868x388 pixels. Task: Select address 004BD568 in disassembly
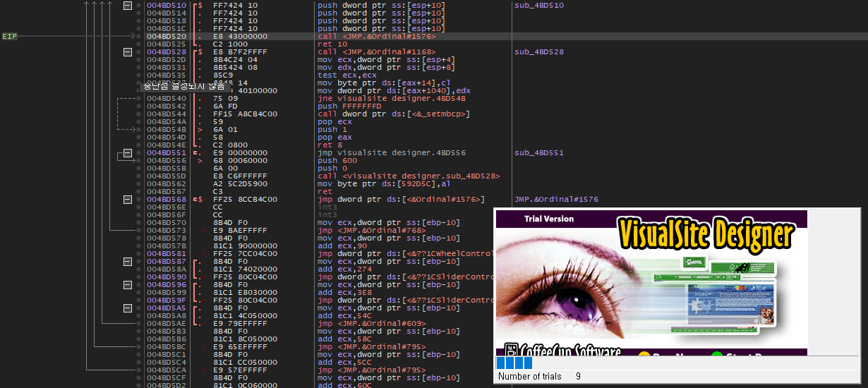[167, 199]
